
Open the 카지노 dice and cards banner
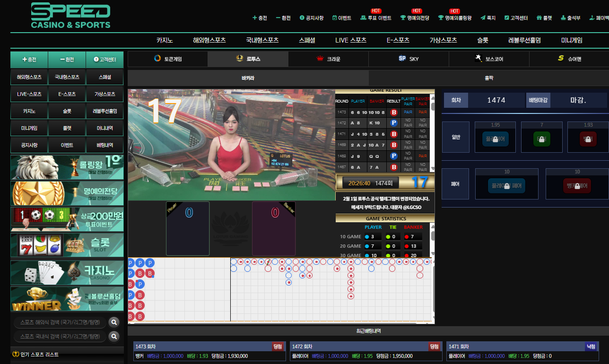pyautogui.click(x=67, y=273)
